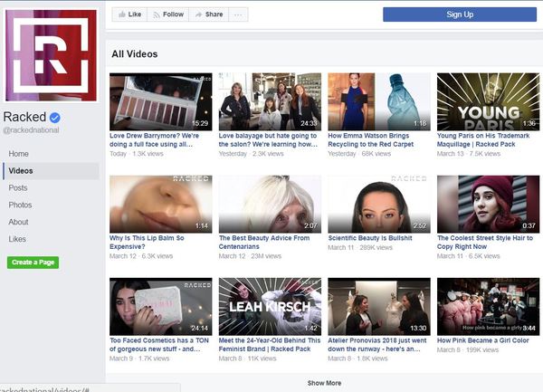Play the Atelier Pronovias runway video thumbnail
This screenshot has width=543, height=392.
[x=379, y=307]
